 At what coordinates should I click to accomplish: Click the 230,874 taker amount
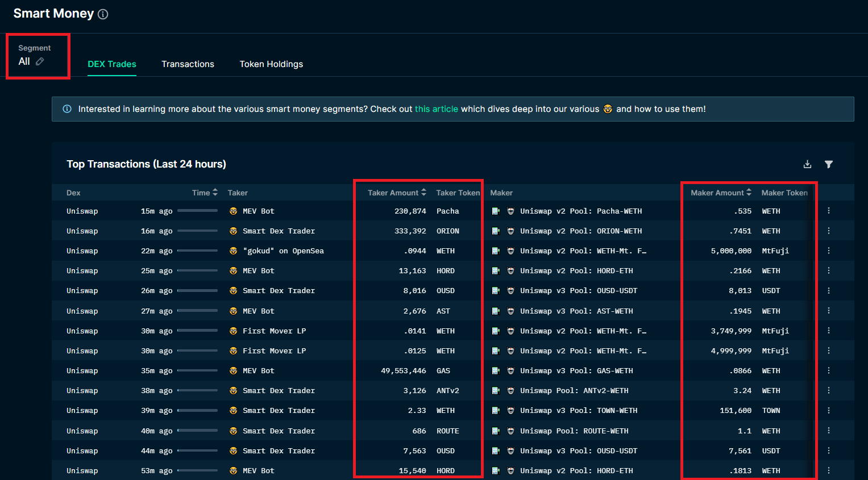pos(410,211)
